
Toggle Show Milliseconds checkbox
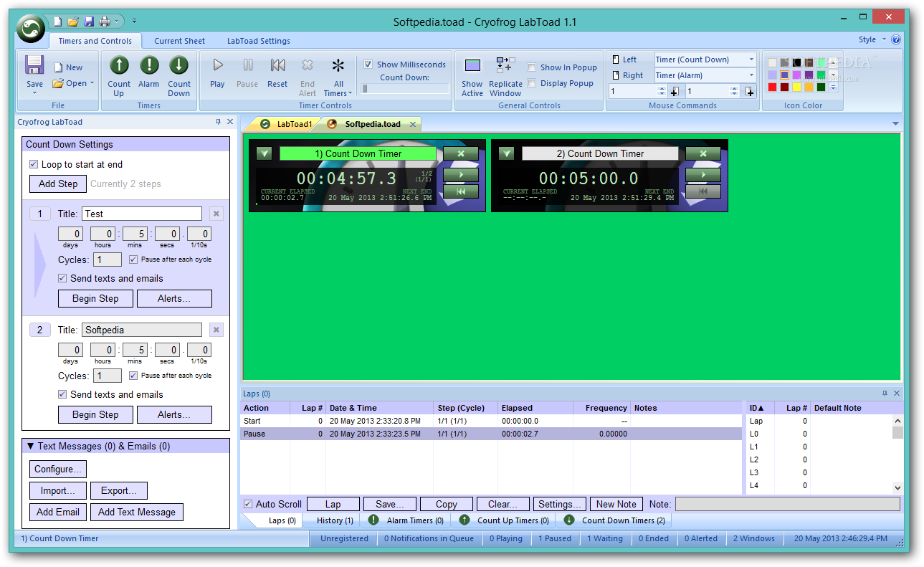368,65
